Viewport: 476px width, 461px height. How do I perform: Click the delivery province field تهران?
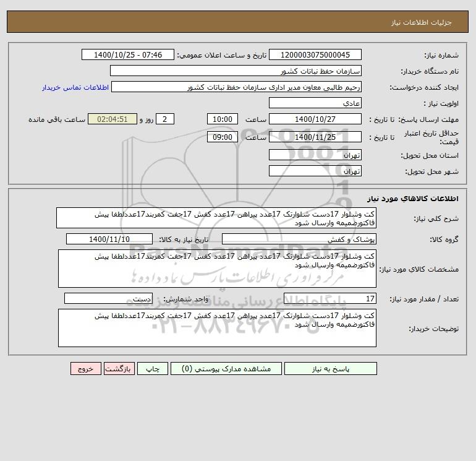pos(315,155)
